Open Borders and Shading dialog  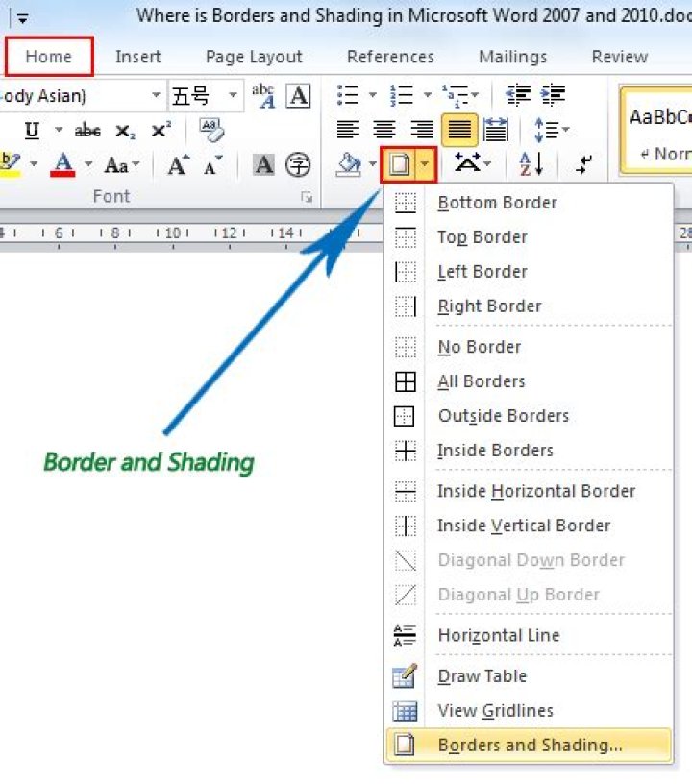pos(529,745)
